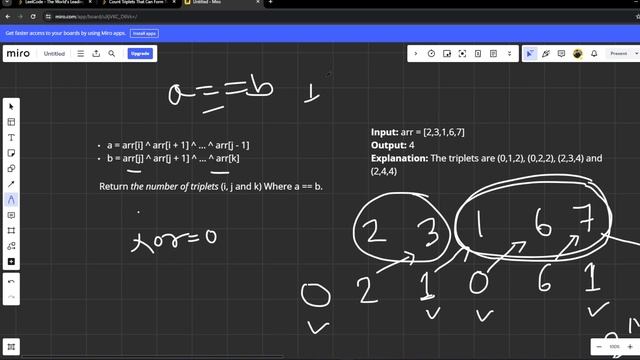Select the Comment tool in left toolbar
Image resolution: width=640 pixels, height=360 pixels.
click(11, 215)
